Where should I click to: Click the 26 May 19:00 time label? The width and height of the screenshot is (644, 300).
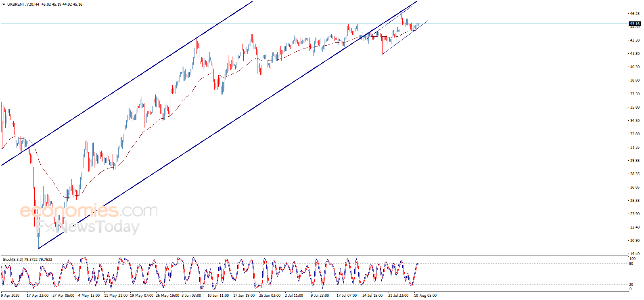167,296
